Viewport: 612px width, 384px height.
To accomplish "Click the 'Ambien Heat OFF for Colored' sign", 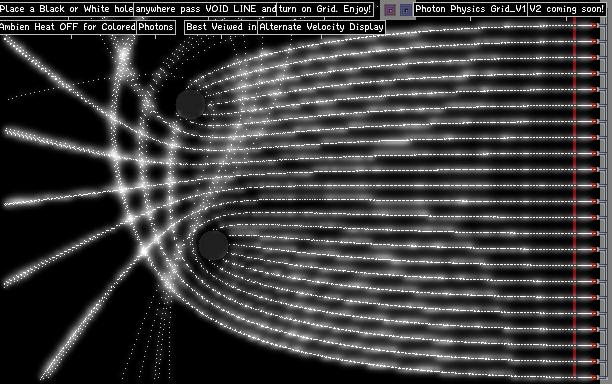I will [68, 27].
